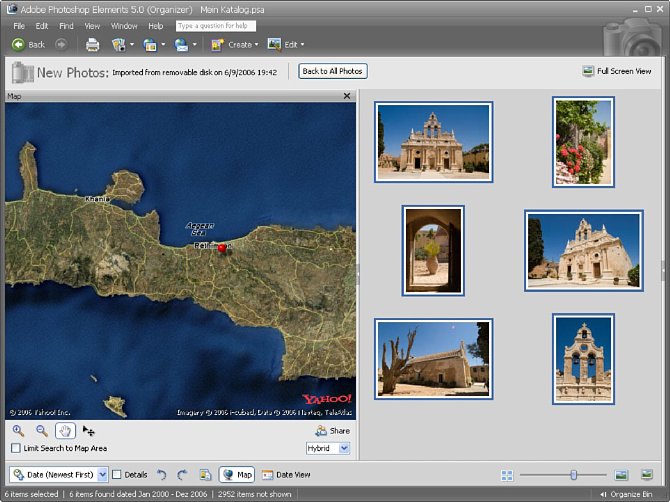This screenshot has height=502, width=670.
Task: Expand the calendar Share dropdown arrow
Action: [x=163, y=44]
